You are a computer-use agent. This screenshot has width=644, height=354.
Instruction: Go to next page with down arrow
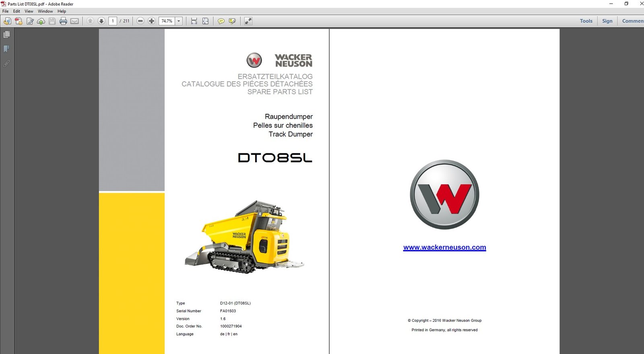click(101, 21)
